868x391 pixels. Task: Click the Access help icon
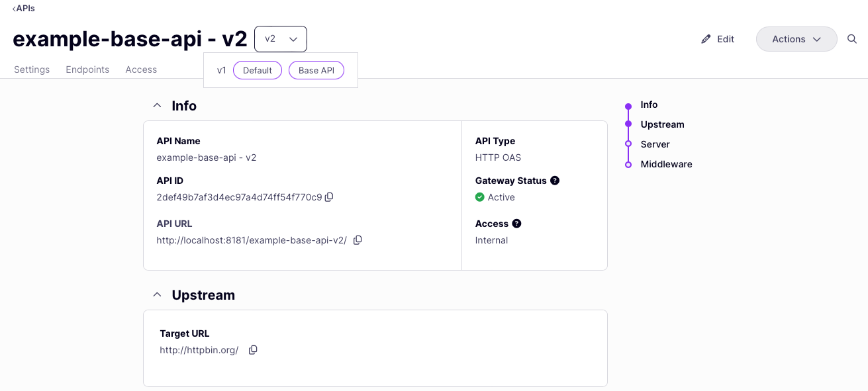pyautogui.click(x=517, y=224)
